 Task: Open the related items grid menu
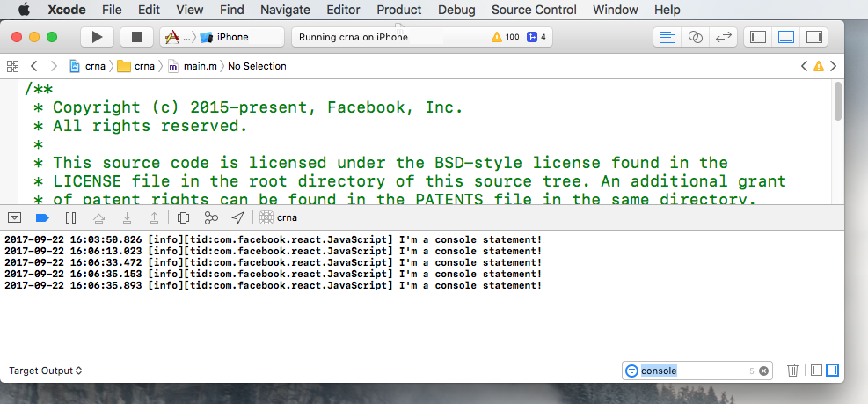click(x=12, y=66)
